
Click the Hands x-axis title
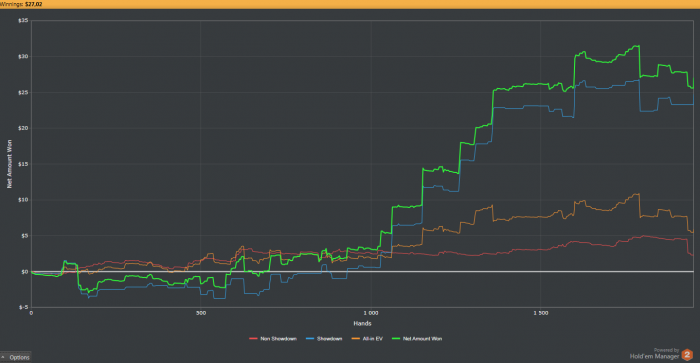[x=362, y=323]
